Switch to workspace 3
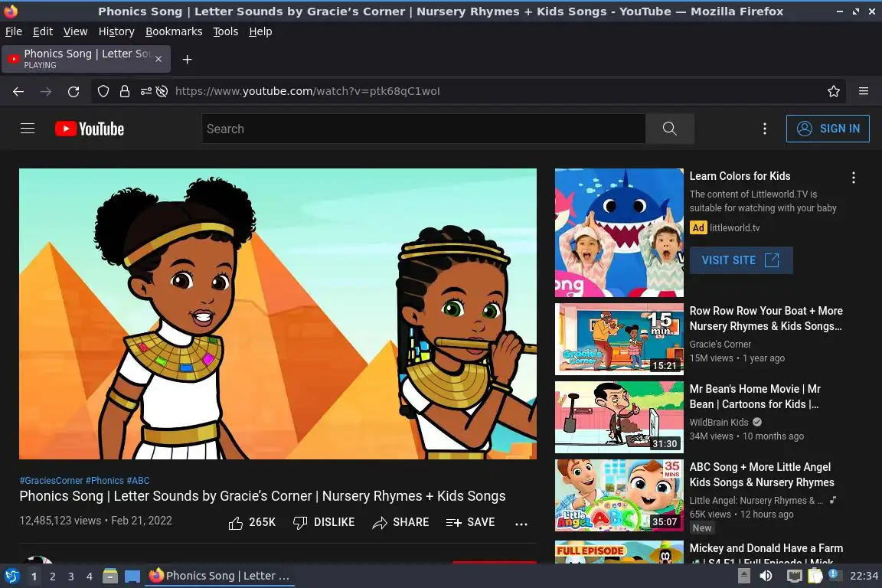Screen dimensions: 882x588 (x=71, y=577)
